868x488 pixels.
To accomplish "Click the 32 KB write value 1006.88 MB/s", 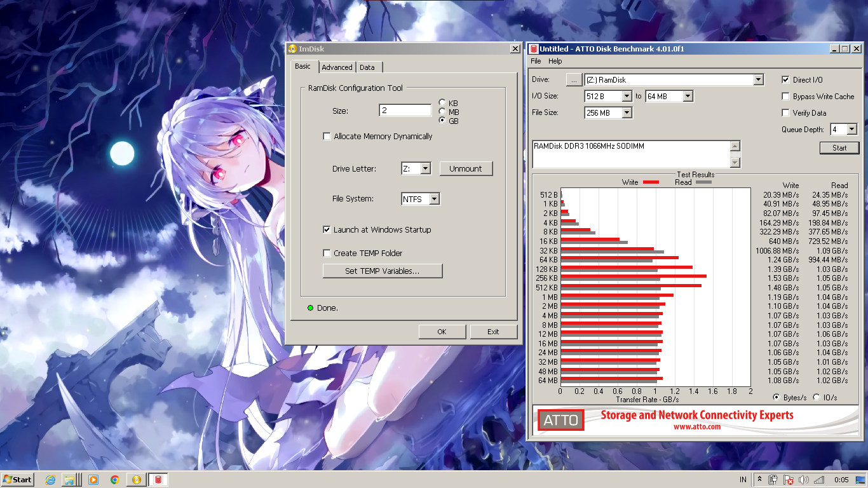I will 777,250.
